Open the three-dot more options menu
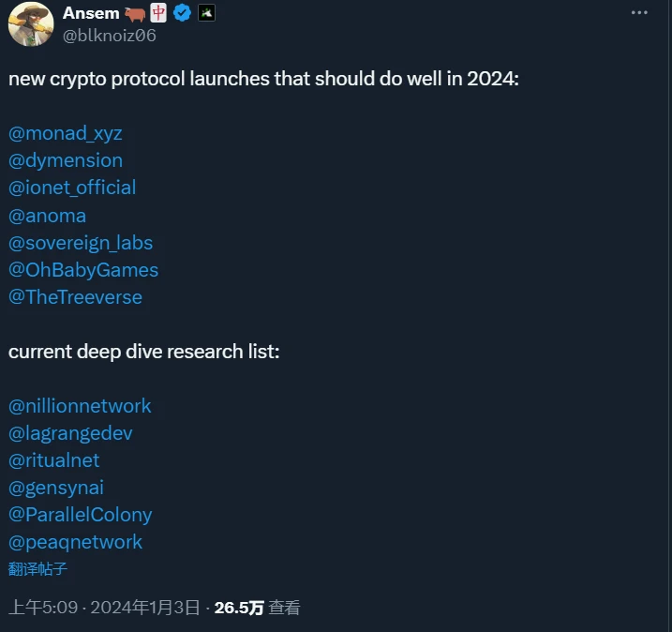 coord(639,13)
